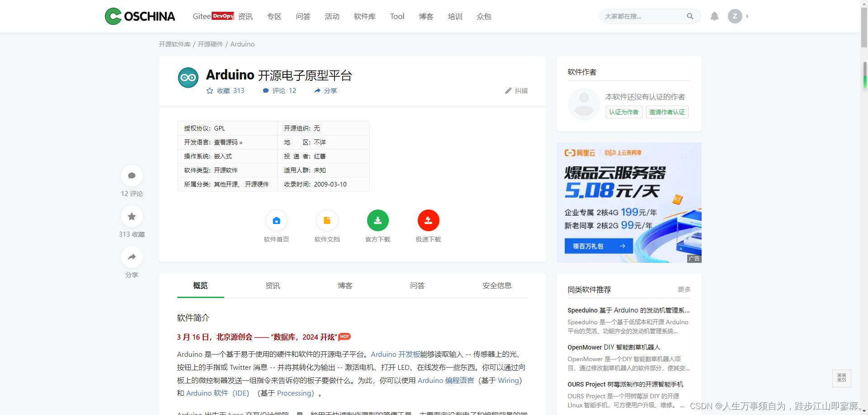The width and height of the screenshot is (868, 415).
Task: Click 领百万礼包 ad button
Action: pos(599,246)
